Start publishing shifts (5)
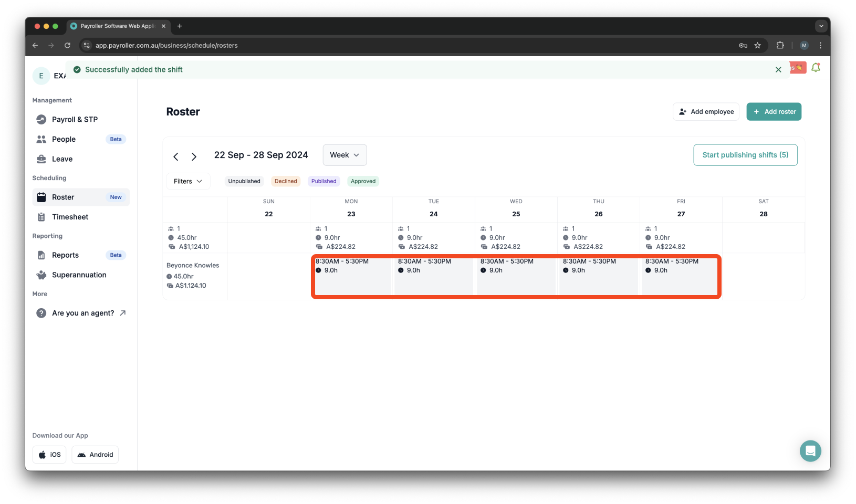The height and width of the screenshot is (504, 856). pyautogui.click(x=745, y=155)
